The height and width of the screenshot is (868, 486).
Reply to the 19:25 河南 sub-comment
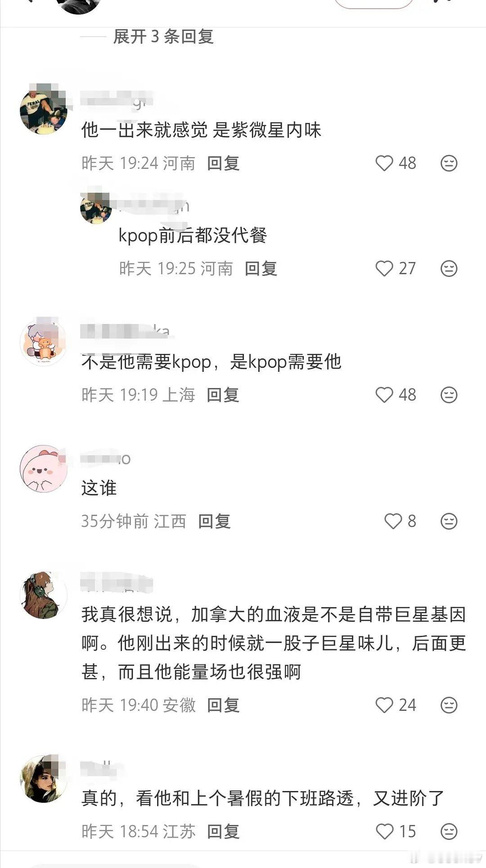tap(261, 268)
